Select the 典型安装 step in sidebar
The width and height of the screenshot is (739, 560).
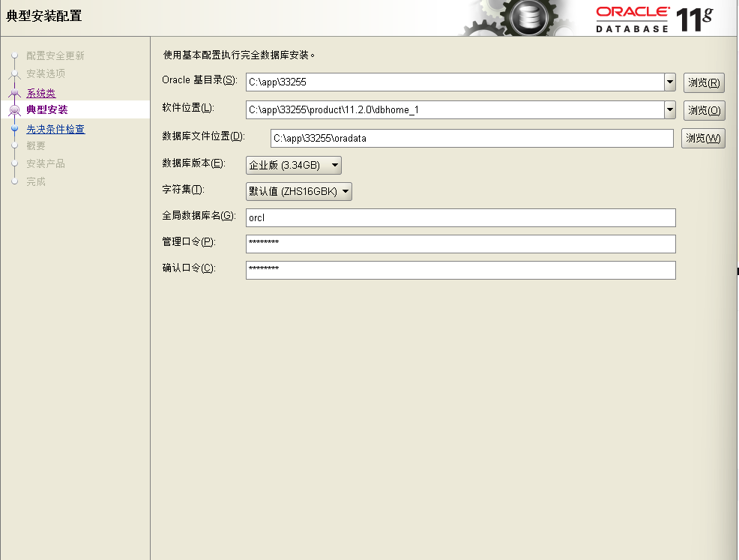(x=47, y=110)
